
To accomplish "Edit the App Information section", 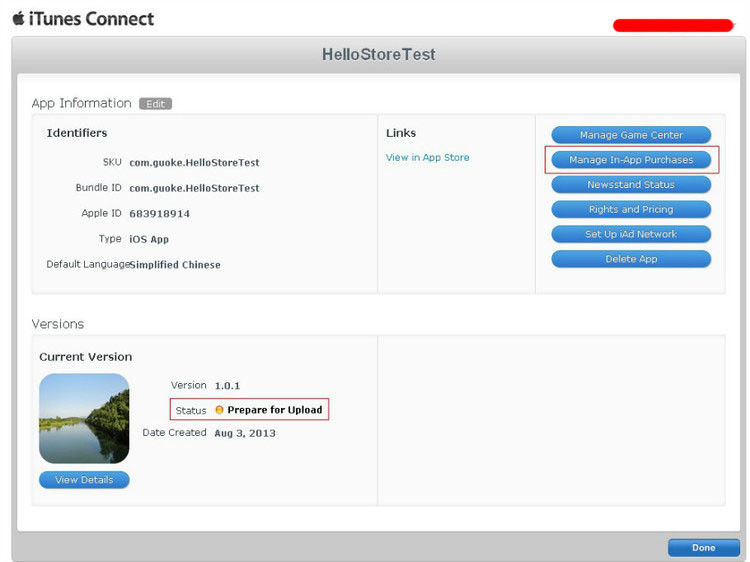I will coord(155,104).
